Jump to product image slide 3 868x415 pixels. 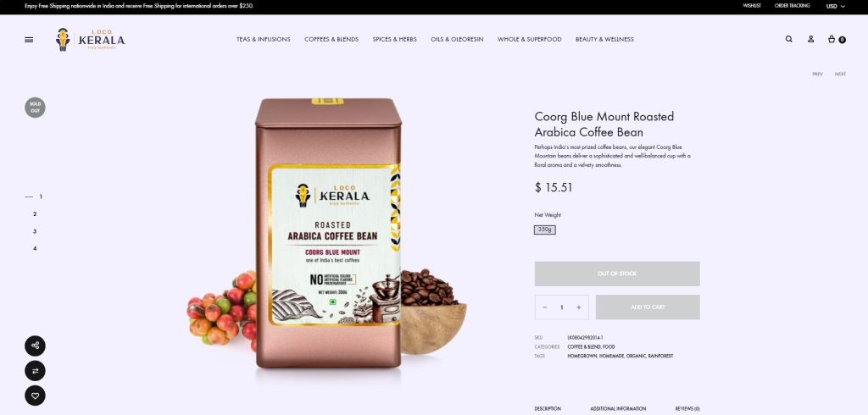click(34, 231)
